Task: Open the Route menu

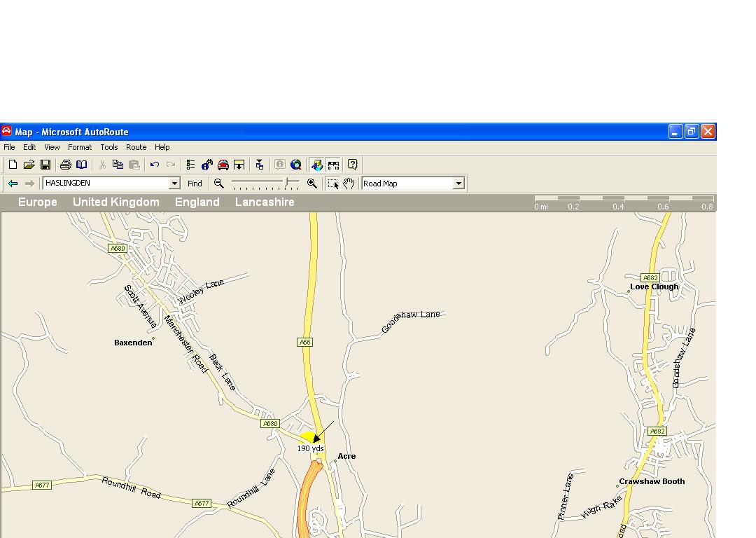Action: click(x=136, y=147)
